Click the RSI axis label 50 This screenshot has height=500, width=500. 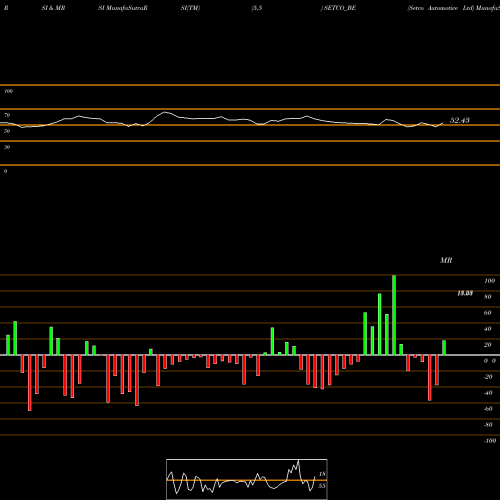point(7,131)
